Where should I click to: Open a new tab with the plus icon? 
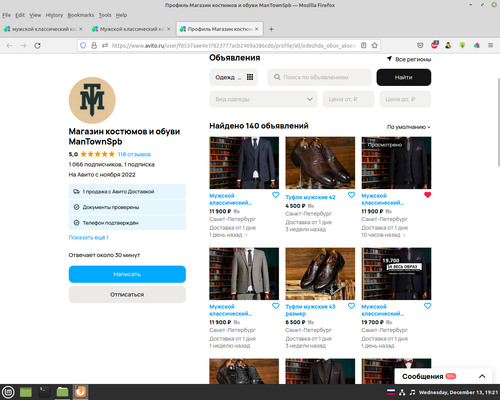click(x=271, y=29)
